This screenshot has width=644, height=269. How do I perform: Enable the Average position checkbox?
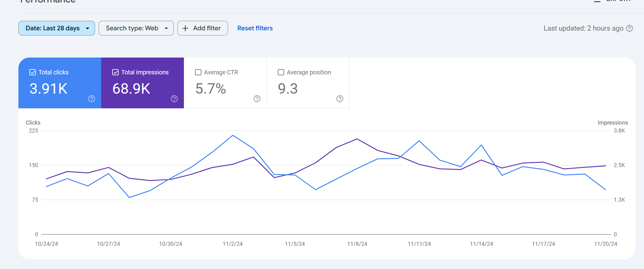click(281, 72)
